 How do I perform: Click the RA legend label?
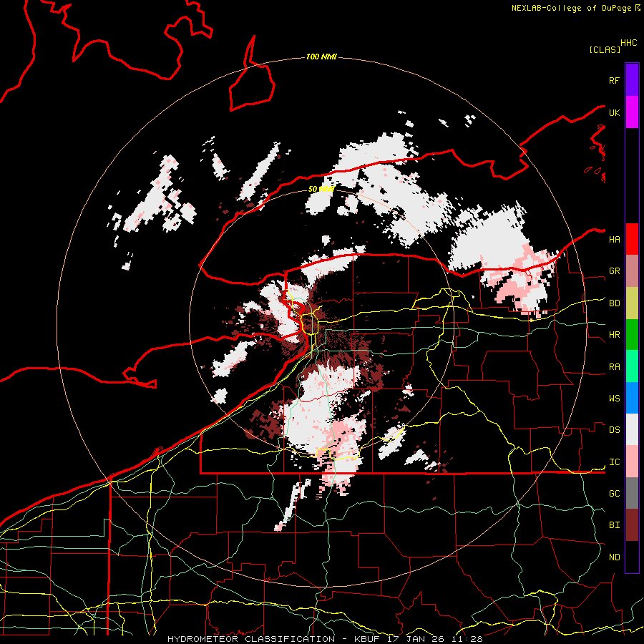(x=614, y=367)
